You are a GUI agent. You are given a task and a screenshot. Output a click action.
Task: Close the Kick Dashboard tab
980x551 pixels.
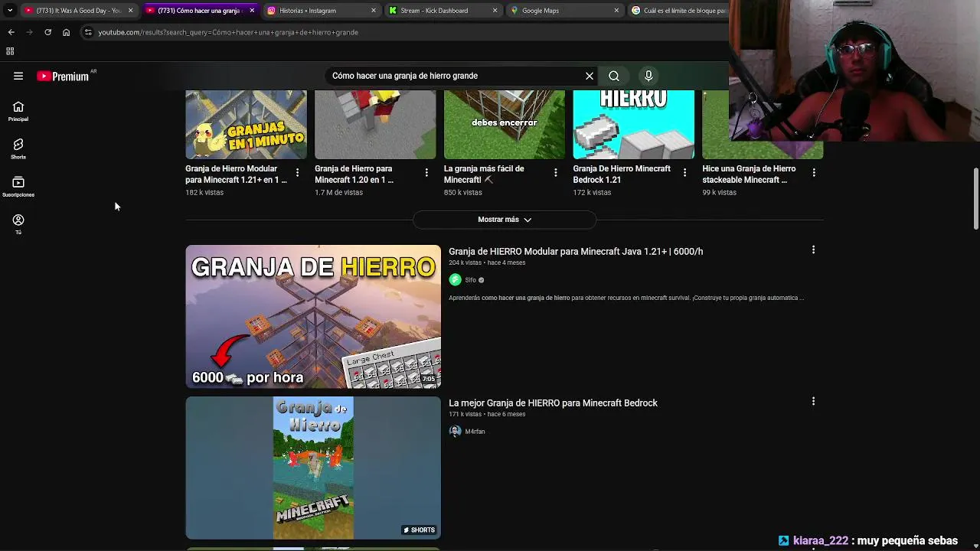tap(495, 11)
